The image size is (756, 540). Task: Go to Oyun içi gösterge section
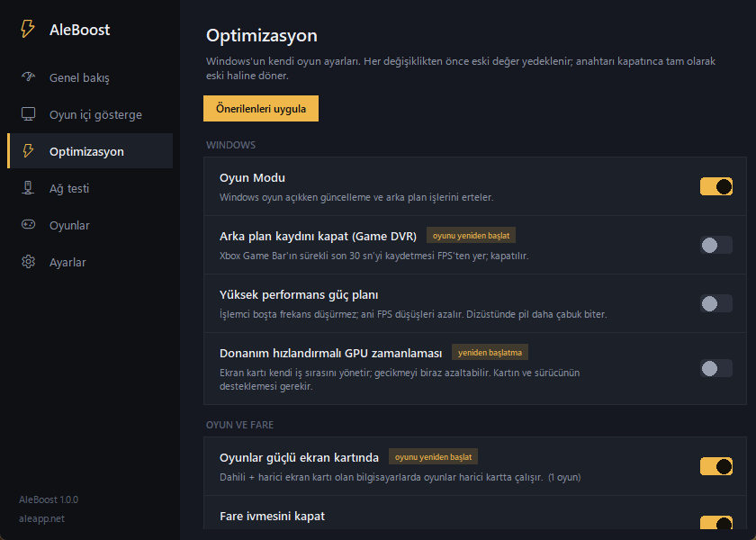pos(90,115)
